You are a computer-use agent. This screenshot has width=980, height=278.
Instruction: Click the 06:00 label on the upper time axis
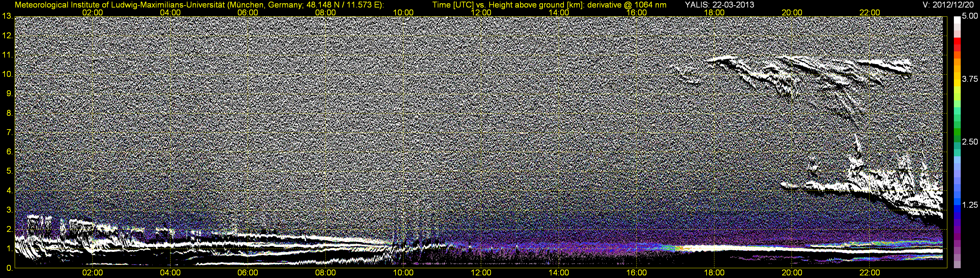248,12
